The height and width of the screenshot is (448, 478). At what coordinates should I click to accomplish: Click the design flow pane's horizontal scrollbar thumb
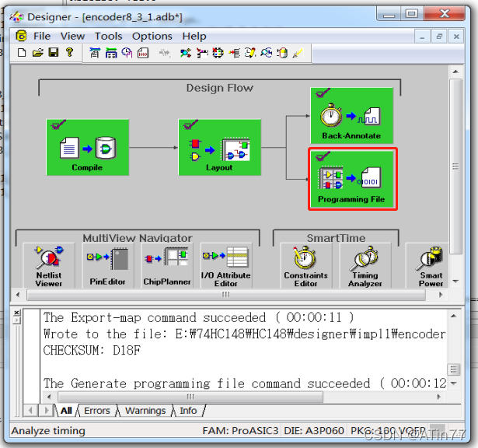(226, 295)
